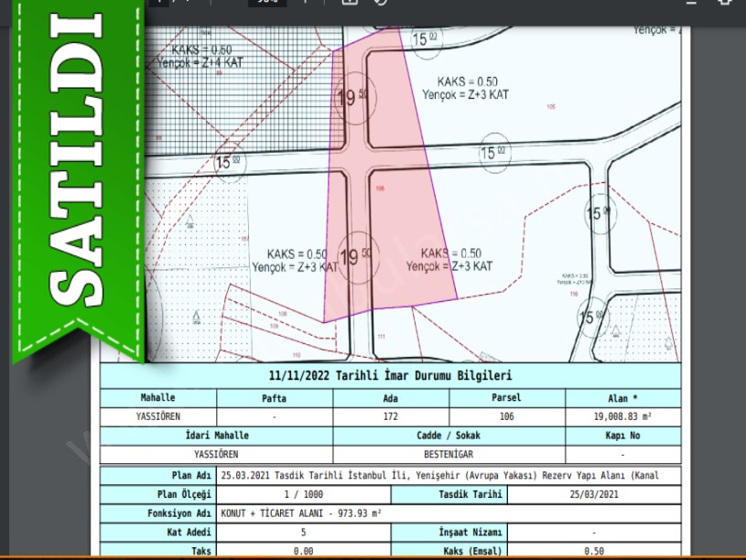Screen dimensions: 746x560
Task: Click the rotate page icon
Action: [x=380, y=3]
